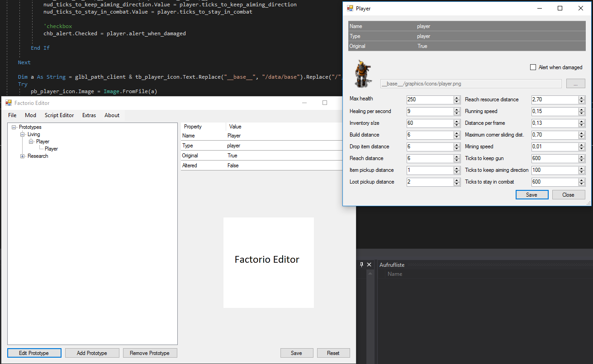Open the icon file browse button
This screenshot has height=364, width=593.
[575, 84]
